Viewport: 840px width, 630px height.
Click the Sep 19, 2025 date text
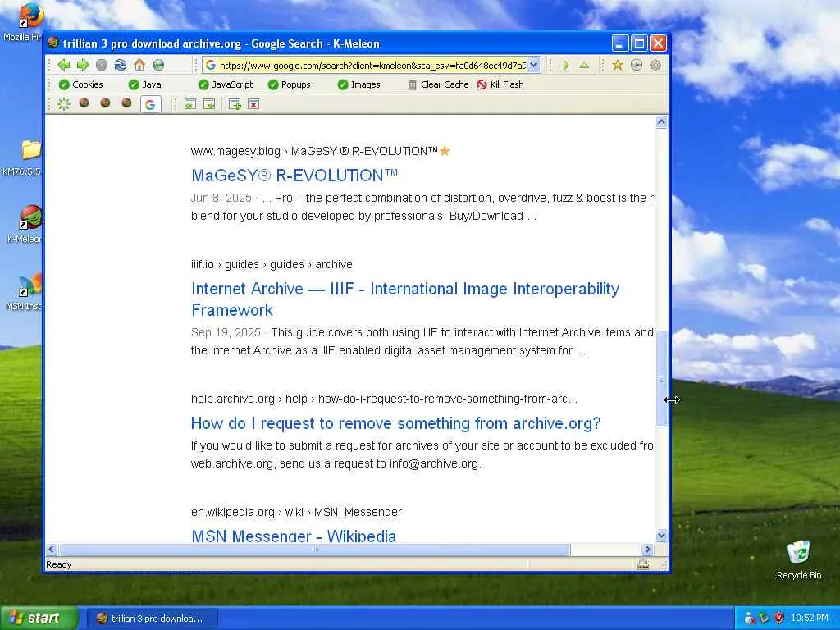point(226,332)
